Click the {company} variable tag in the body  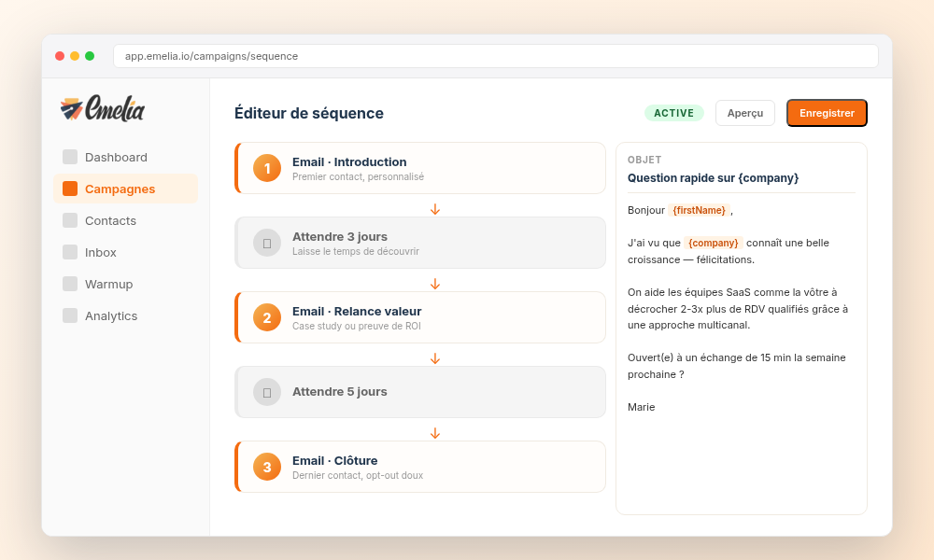[713, 243]
